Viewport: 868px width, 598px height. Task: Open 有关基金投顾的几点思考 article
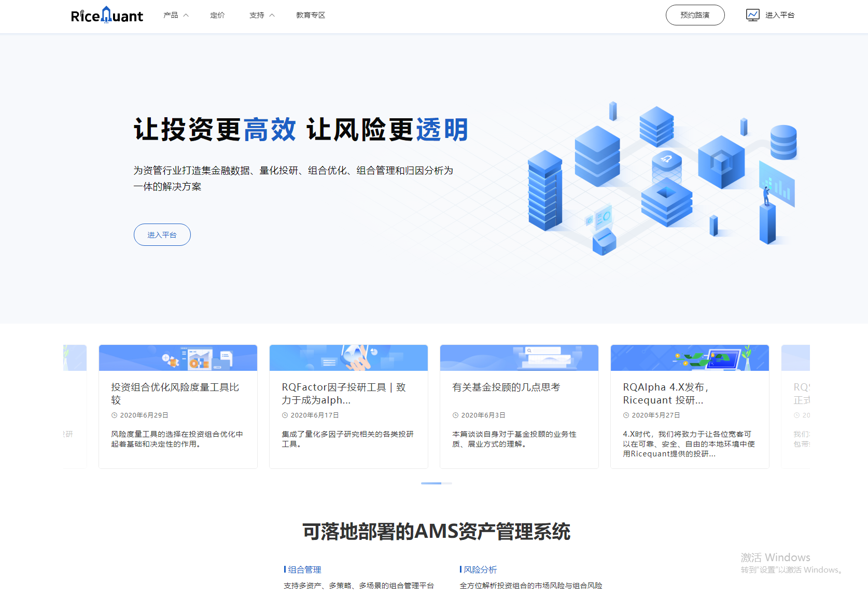click(x=507, y=387)
